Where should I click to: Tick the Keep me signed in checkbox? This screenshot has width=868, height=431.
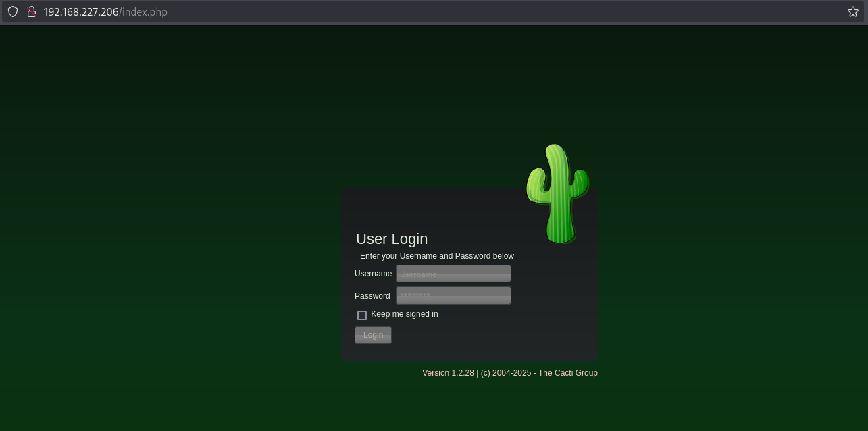362,315
